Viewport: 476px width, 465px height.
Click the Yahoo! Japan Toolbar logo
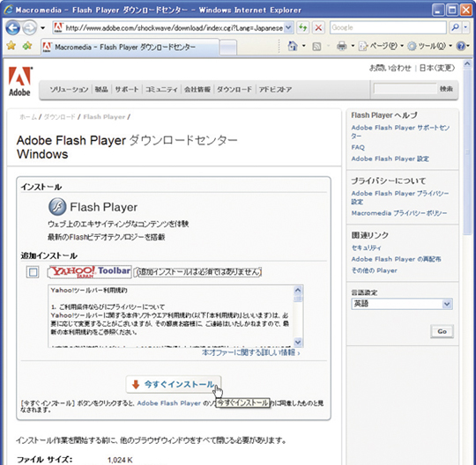click(90, 271)
